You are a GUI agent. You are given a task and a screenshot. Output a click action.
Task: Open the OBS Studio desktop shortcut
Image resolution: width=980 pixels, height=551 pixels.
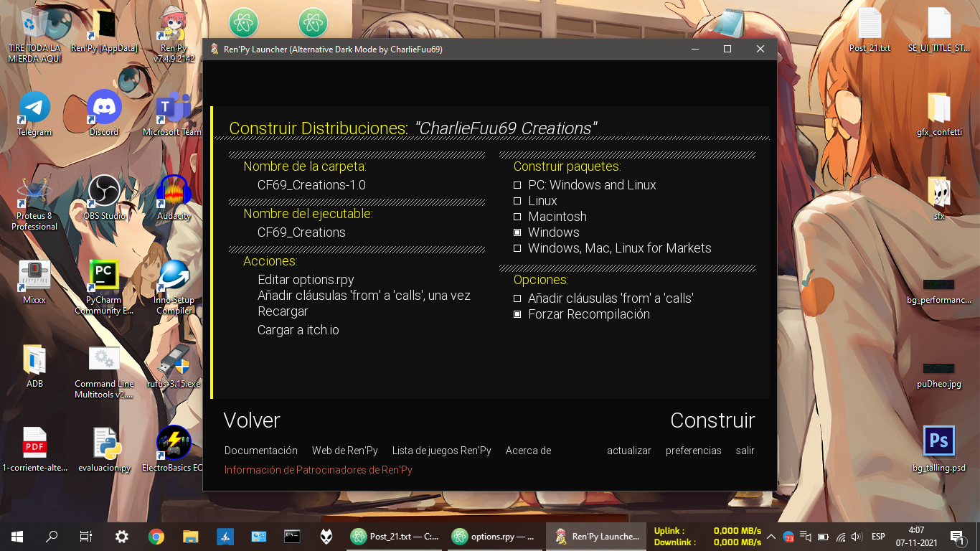coord(104,192)
